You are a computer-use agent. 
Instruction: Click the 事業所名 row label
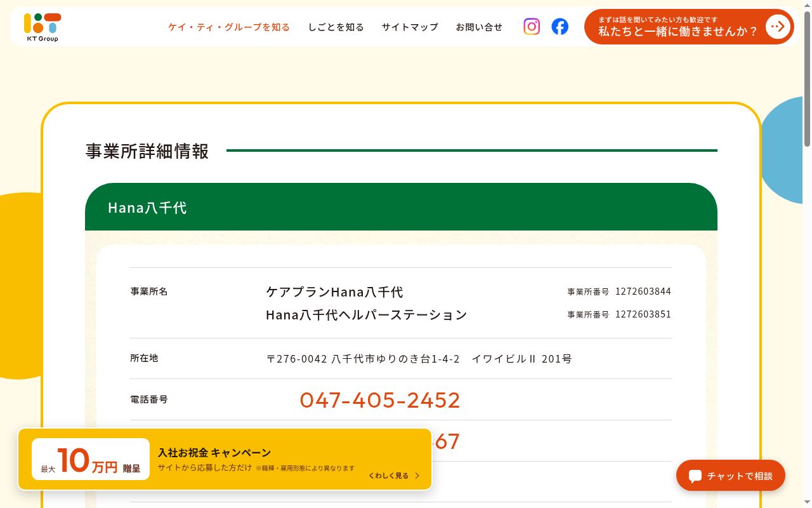point(149,291)
